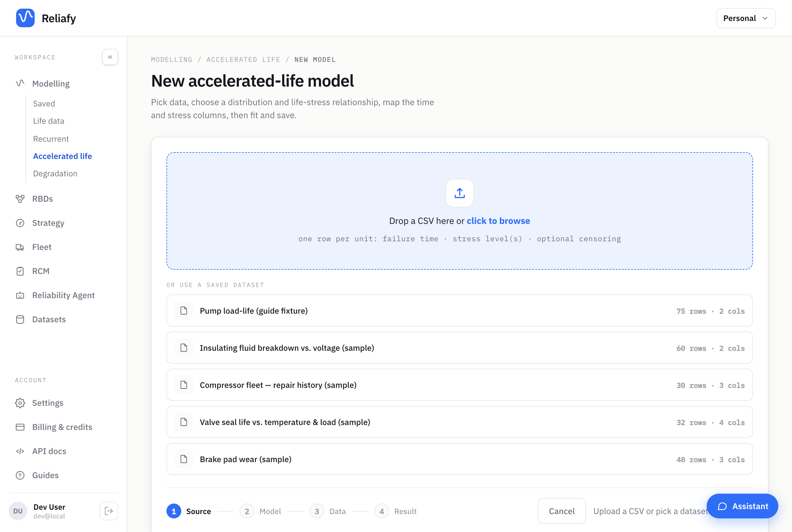This screenshot has width=792, height=532.
Task: Open the Assistant chat button
Action: [742, 506]
